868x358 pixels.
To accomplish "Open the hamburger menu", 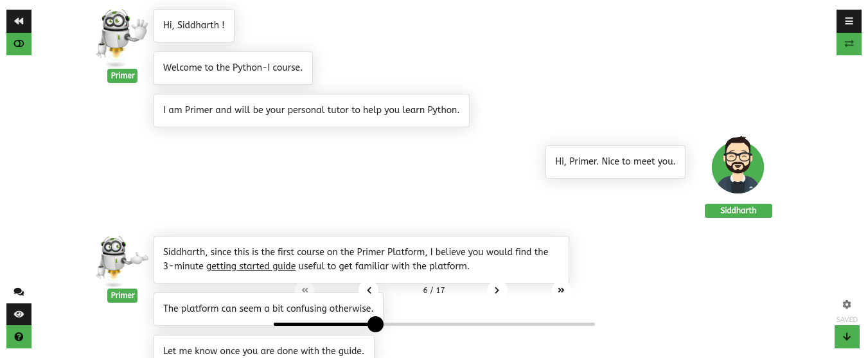I will click(849, 21).
